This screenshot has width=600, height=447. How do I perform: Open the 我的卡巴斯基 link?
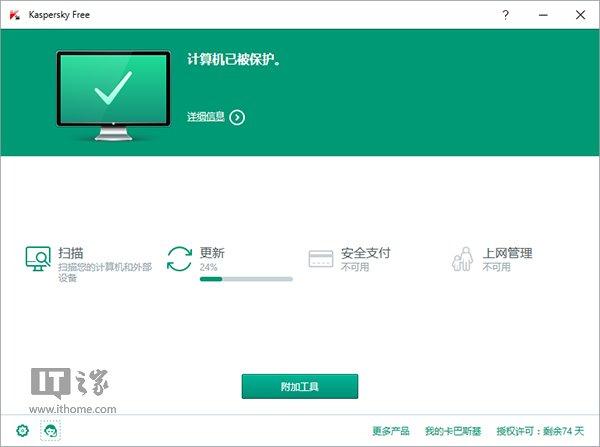[453, 431]
